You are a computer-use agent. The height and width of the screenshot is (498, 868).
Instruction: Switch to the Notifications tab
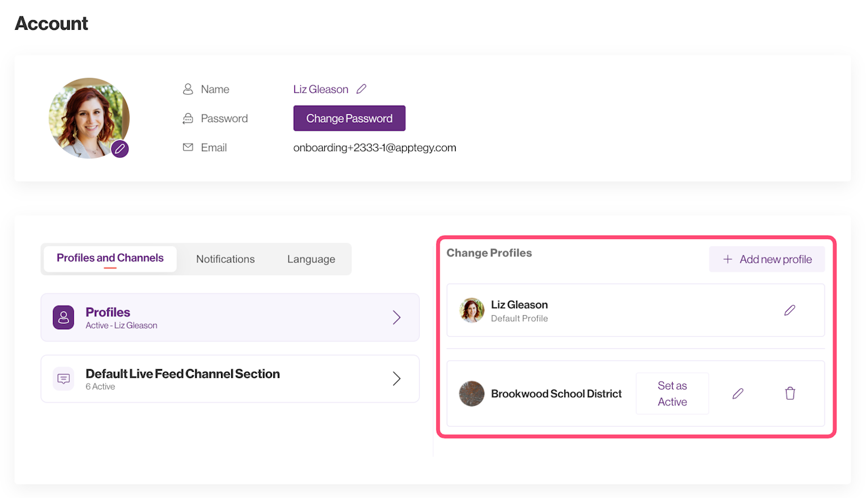tap(225, 259)
